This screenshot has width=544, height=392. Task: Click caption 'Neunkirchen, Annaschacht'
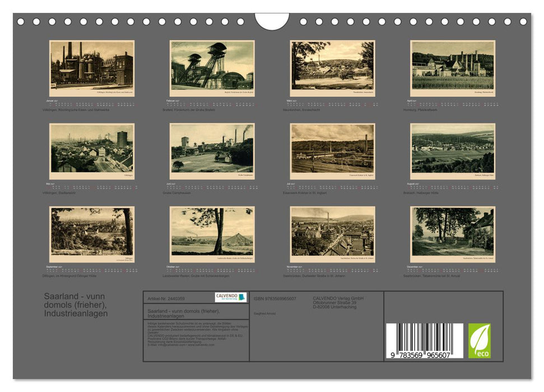pyautogui.click(x=301, y=110)
